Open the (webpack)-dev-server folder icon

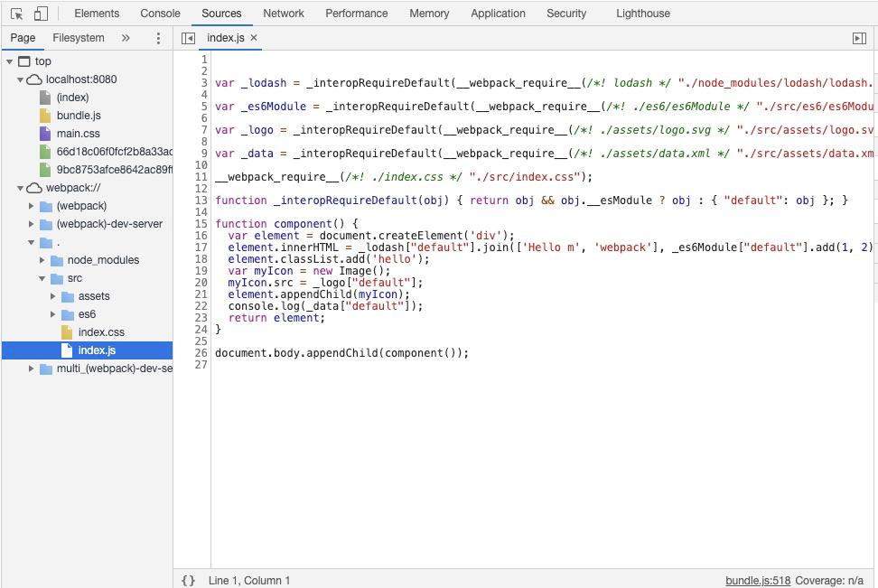46,224
